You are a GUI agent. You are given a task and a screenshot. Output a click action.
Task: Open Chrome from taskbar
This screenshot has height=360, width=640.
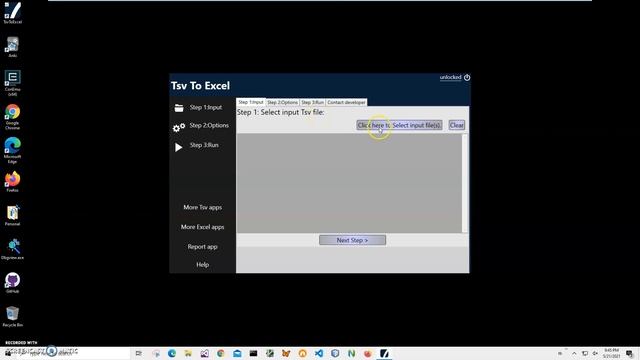[x=221, y=353]
